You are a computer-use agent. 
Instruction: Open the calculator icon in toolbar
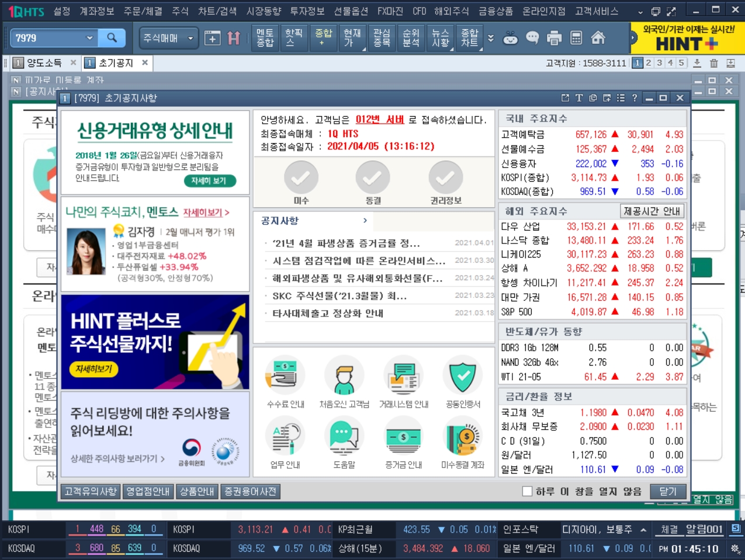(x=576, y=39)
